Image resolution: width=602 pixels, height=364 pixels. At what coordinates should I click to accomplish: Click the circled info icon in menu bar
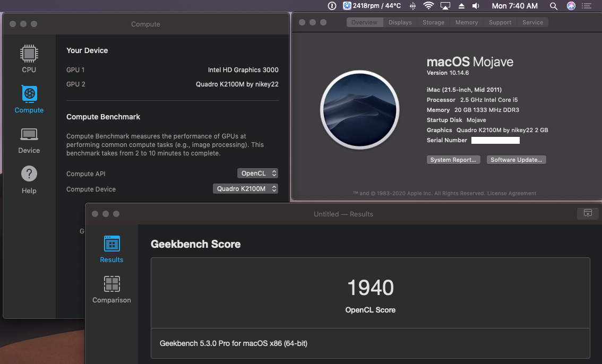332,6
